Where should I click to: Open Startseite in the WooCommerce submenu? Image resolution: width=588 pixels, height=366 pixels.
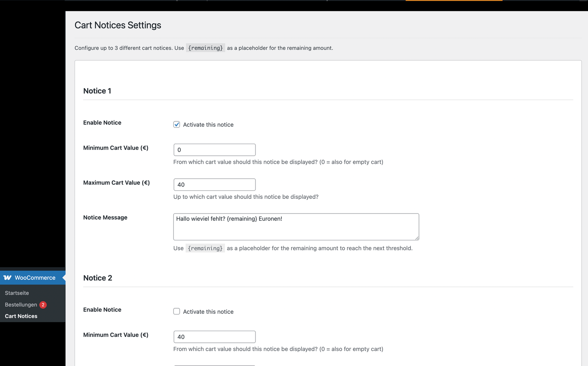click(x=17, y=293)
